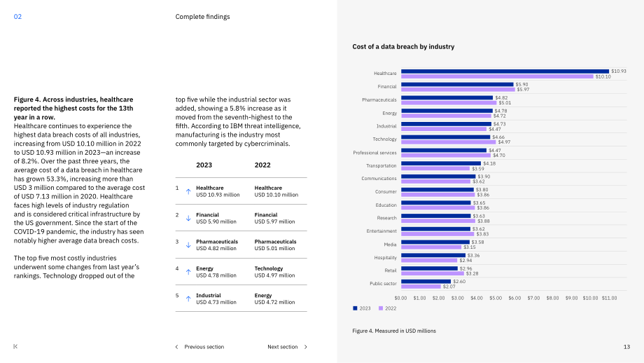Click the 2023 column heading in table
This screenshot has height=363, width=644.
point(204,165)
